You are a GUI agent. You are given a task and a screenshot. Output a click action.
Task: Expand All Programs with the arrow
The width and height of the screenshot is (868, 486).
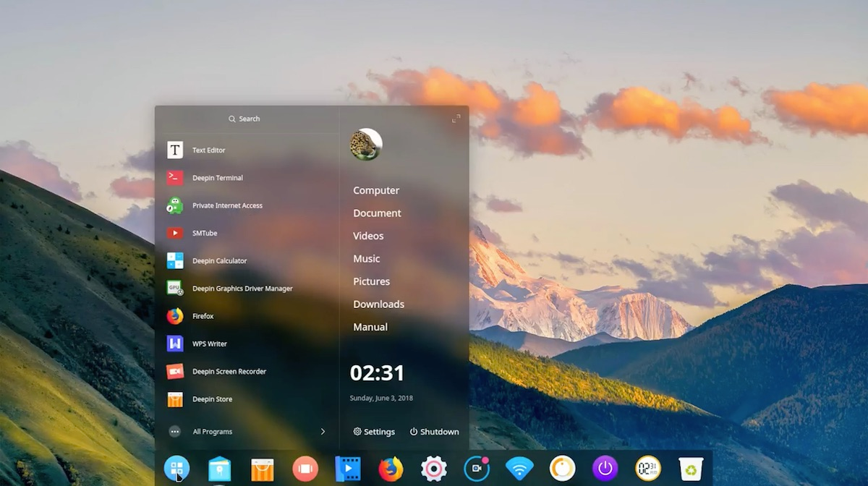point(323,431)
